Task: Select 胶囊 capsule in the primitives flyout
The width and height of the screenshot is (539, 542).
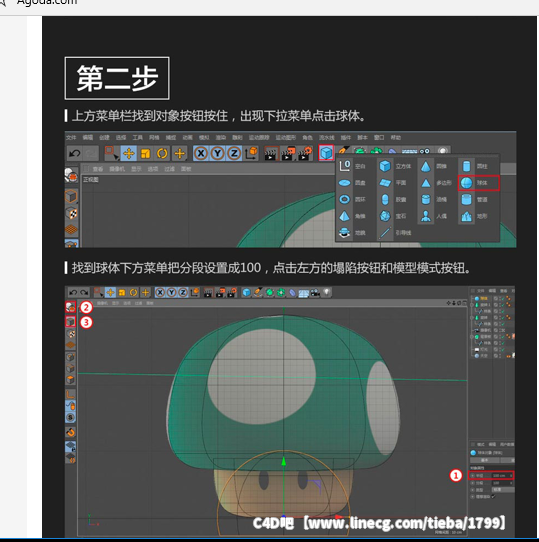Action: (x=393, y=199)
